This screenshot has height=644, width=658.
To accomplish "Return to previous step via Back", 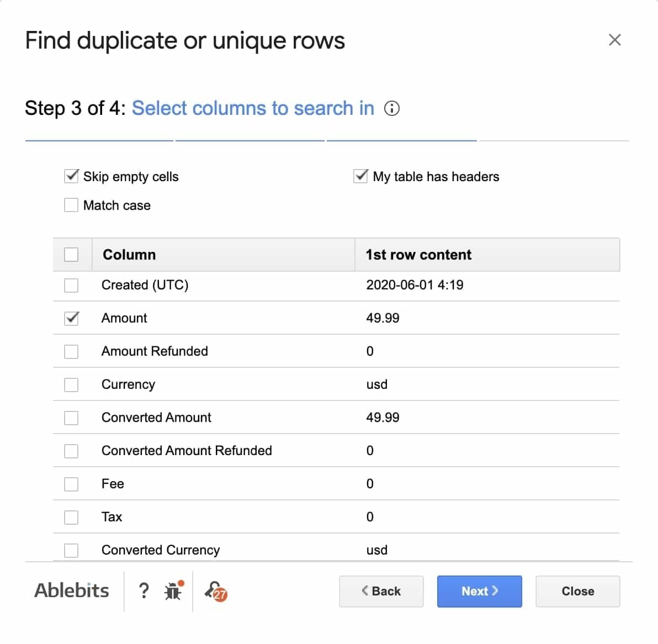I will click(381, 591).
